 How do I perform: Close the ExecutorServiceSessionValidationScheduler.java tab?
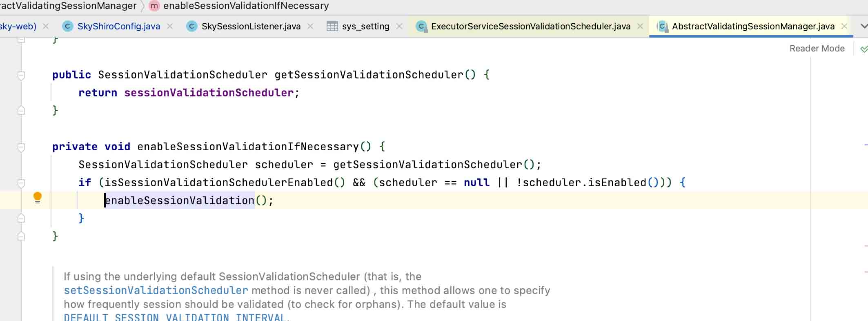[x=640, y=27]
